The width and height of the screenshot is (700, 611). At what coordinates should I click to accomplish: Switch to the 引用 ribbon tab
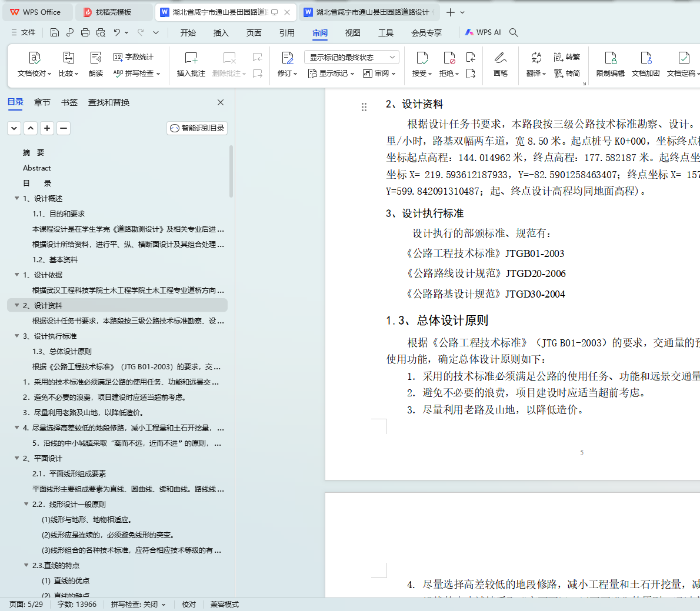click(x=287, y=32)
